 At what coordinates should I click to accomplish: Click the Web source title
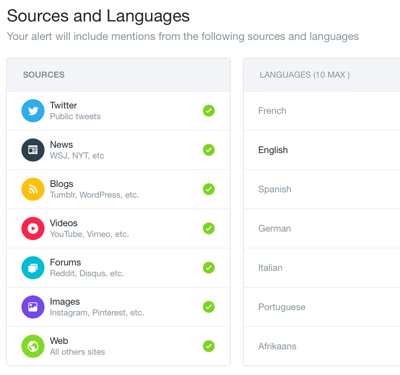[59, 341]
